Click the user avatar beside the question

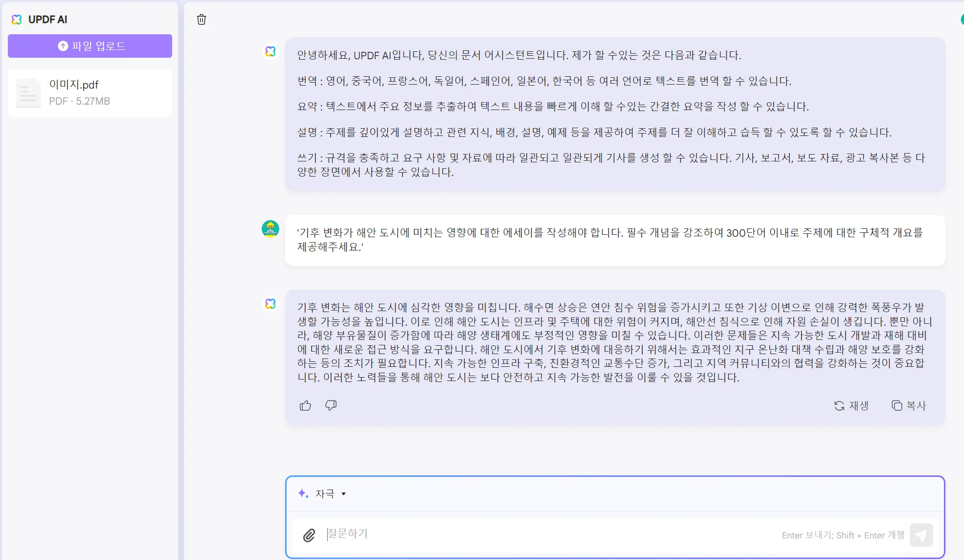270,228
